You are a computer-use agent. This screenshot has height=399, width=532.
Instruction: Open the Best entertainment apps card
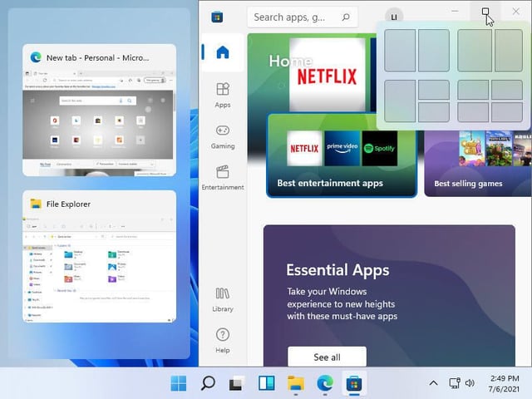click(x=342, y=155)
